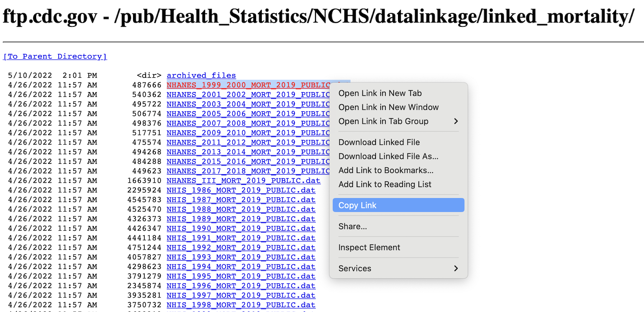This screenshot has width=644, height=312.
Task: Choose Add Link to Reading List
Action: coord(385,184)
